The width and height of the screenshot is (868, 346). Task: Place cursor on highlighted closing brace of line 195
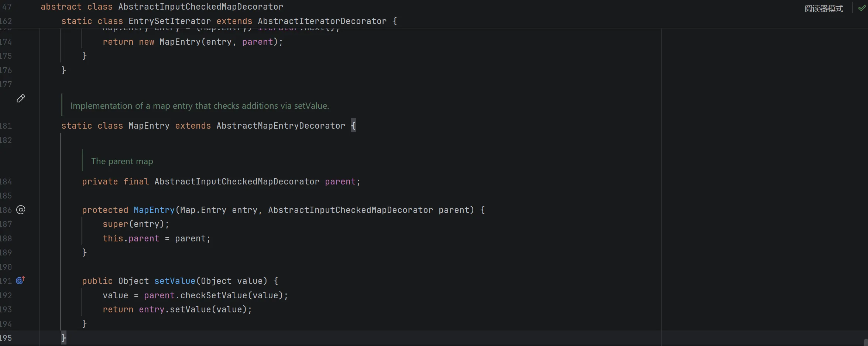click(64, 337)
